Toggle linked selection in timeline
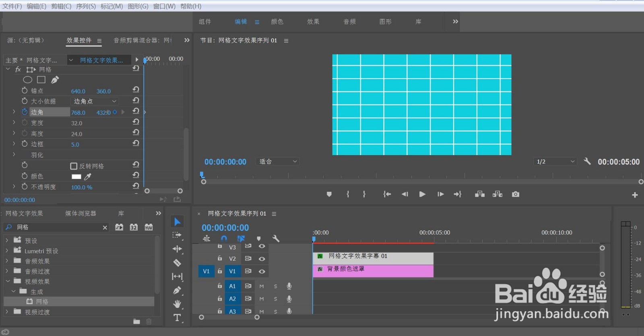This screenshot has width=644, height=336. (241, 239)
